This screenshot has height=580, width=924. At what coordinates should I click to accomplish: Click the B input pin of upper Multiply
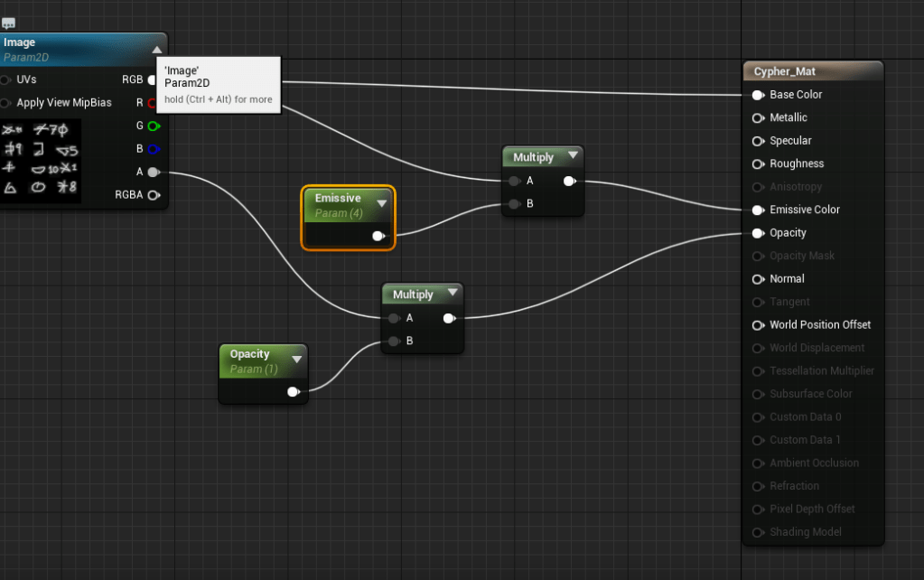(x=514, y=204)
